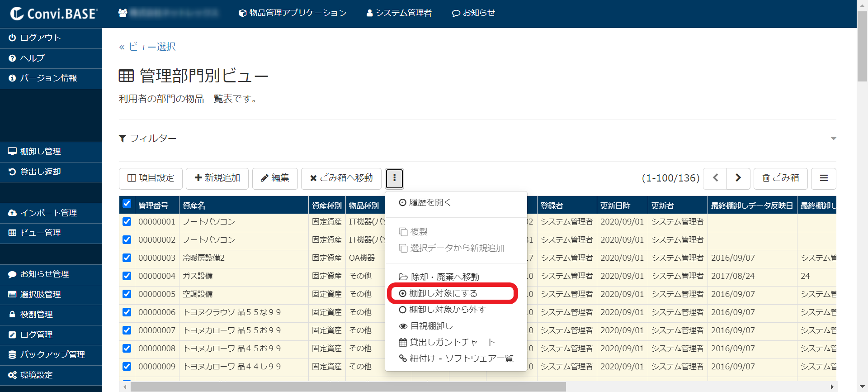Click the group icon in header
This screenshot has width=868, height=392.
pyautogui.click(x=123, y=13)
